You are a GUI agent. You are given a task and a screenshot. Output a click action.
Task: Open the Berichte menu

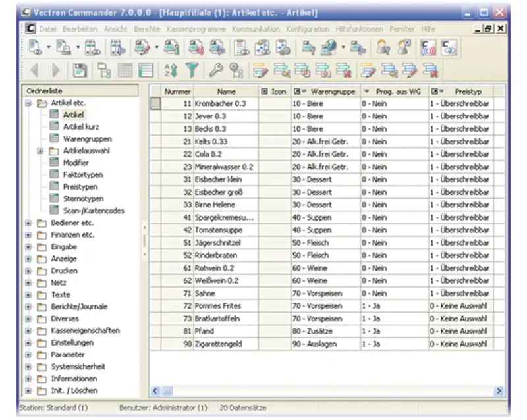(147, 29)
